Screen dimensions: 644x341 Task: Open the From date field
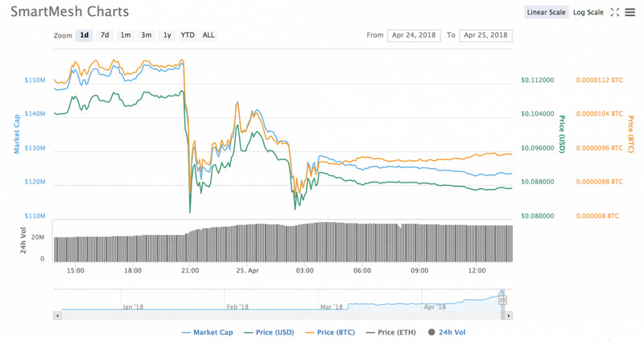click(x=414, y=35)
